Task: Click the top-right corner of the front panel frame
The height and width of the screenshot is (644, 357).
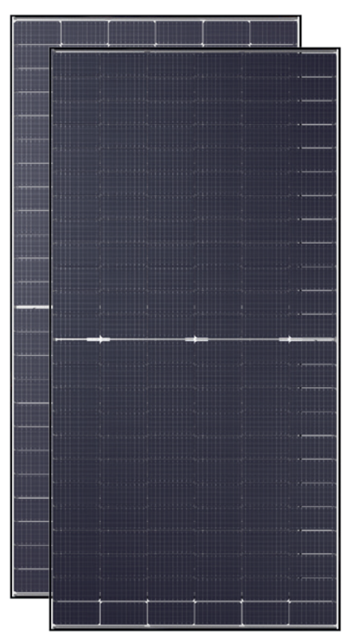Action: tap(338, 50)
